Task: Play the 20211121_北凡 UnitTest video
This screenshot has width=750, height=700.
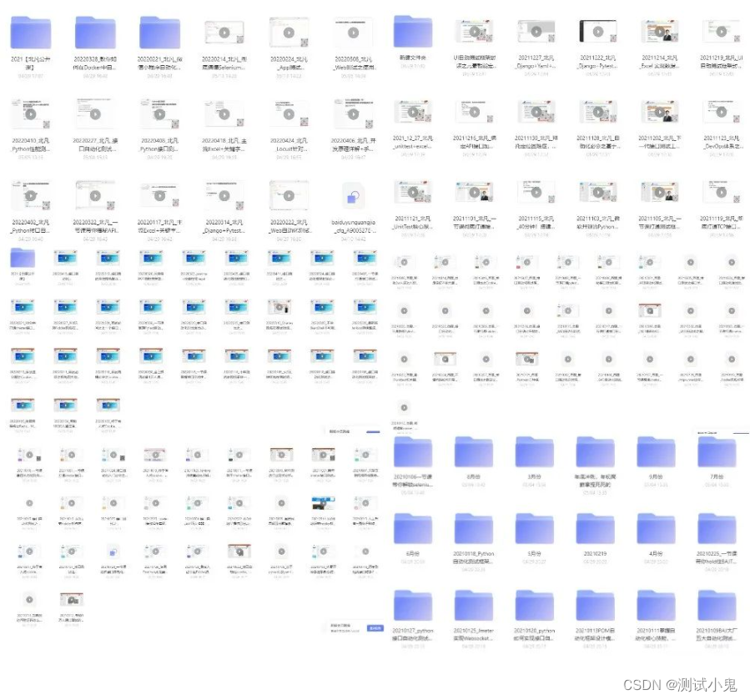Action: point(413,193)
